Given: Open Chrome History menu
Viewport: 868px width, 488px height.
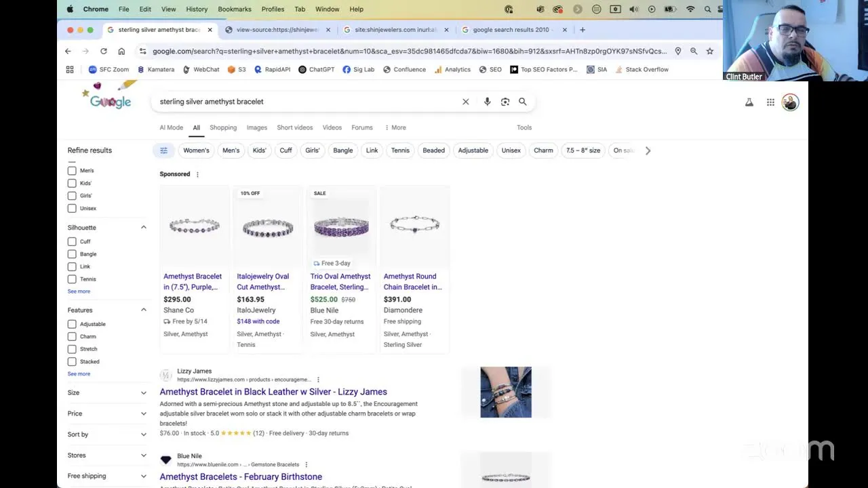Looking at the screenshot, I should 197,9.
